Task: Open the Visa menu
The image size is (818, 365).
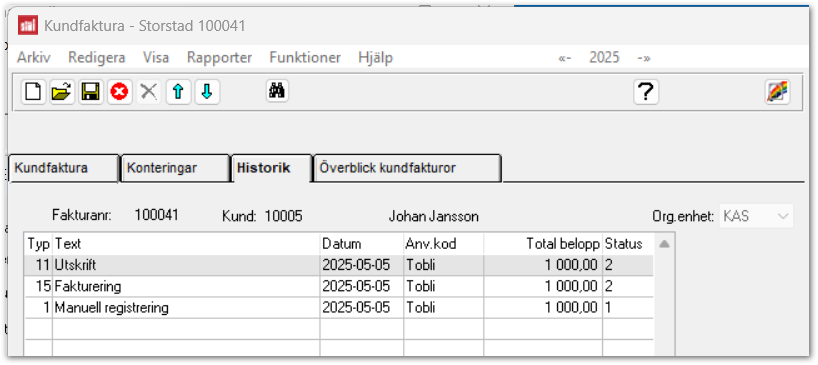Action: tap(156, 57)
